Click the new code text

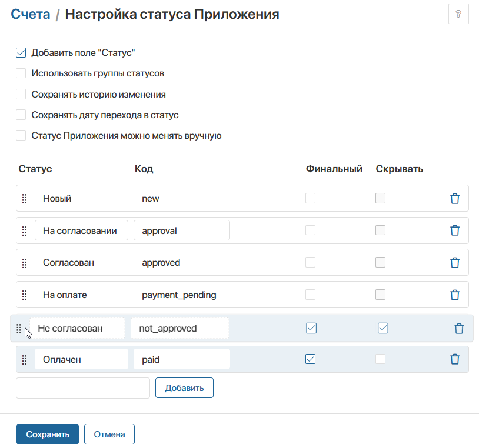(150, 199)
